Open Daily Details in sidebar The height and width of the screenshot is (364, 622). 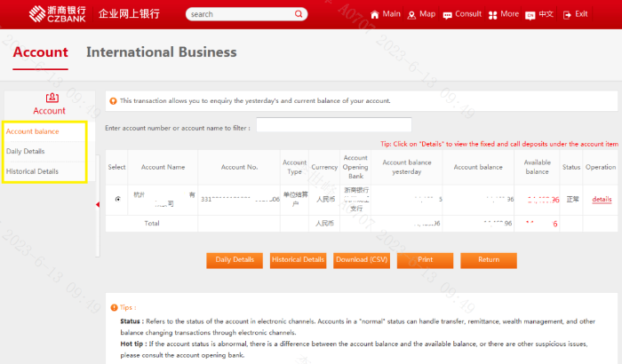coord(26,151)
